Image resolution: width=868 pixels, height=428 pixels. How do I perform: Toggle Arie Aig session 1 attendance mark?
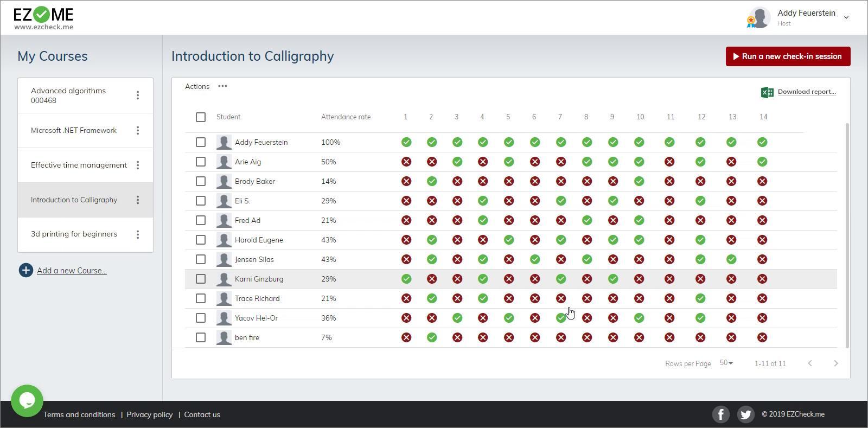click(x=406, y=162)
